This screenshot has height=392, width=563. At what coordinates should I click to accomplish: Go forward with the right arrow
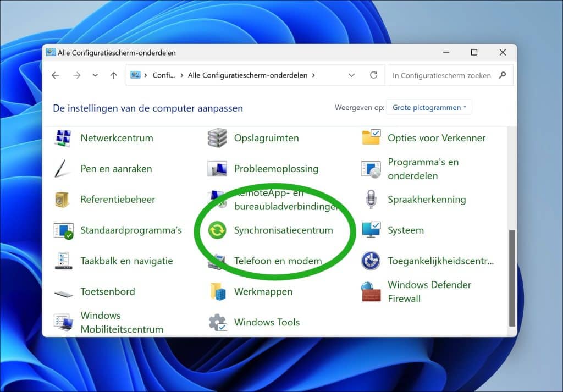click(76, 75)
